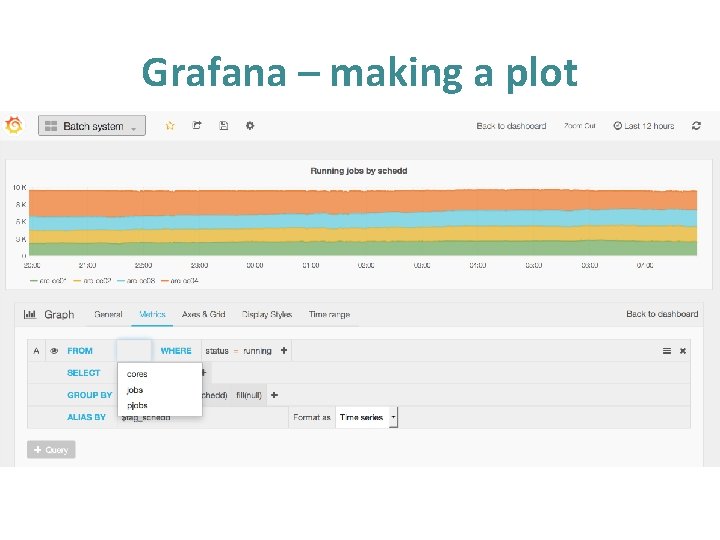Add a WHERE condition with plus icon
The height and width of the screenshot is (540, 720).
tap(284, 350)
